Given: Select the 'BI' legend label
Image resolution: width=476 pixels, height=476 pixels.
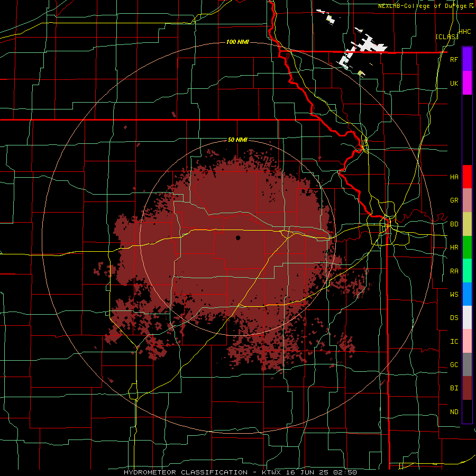Looking at the screenshot, I should (454, 388).
